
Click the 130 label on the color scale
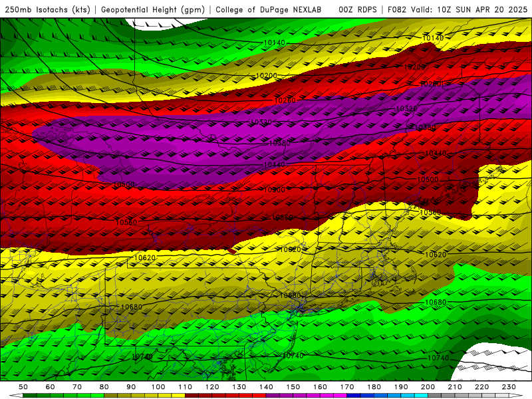[239, 387]
